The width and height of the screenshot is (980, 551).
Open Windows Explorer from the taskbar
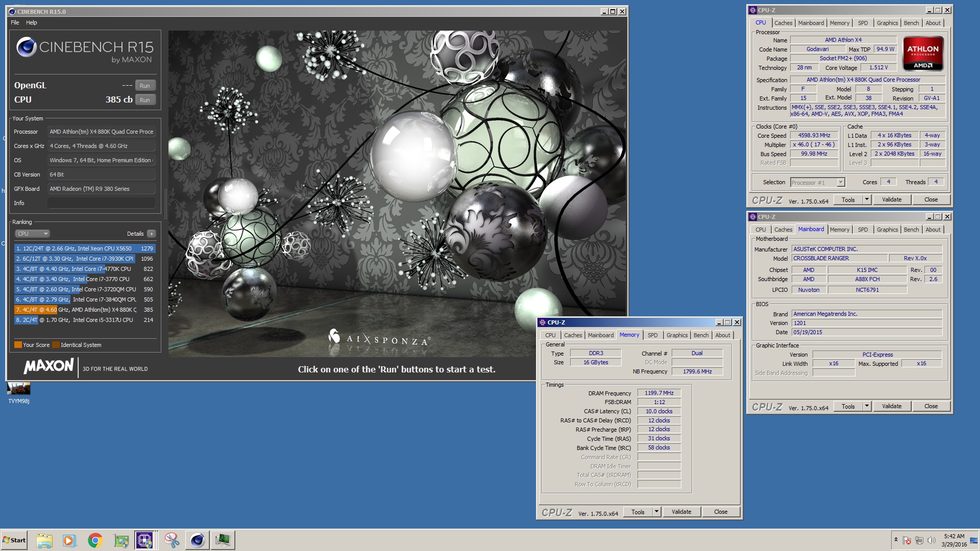click(44, 540)
